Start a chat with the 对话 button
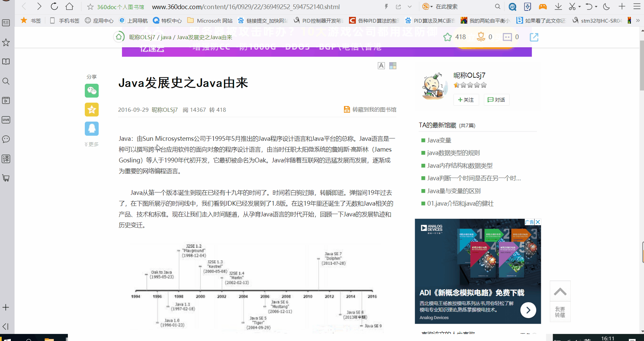The image size is (644, 341). (x=496, y=100)
